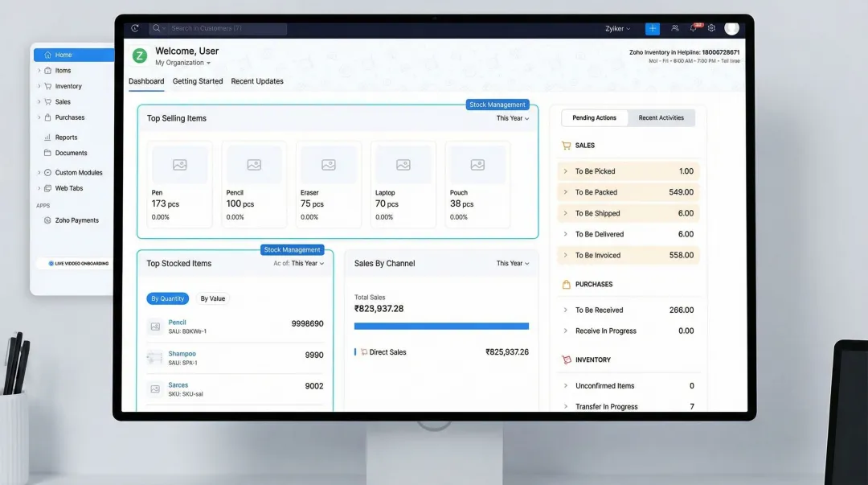Click the blue quick-create plus icon
The image size is (868, 485).
[x=652, y=28]
